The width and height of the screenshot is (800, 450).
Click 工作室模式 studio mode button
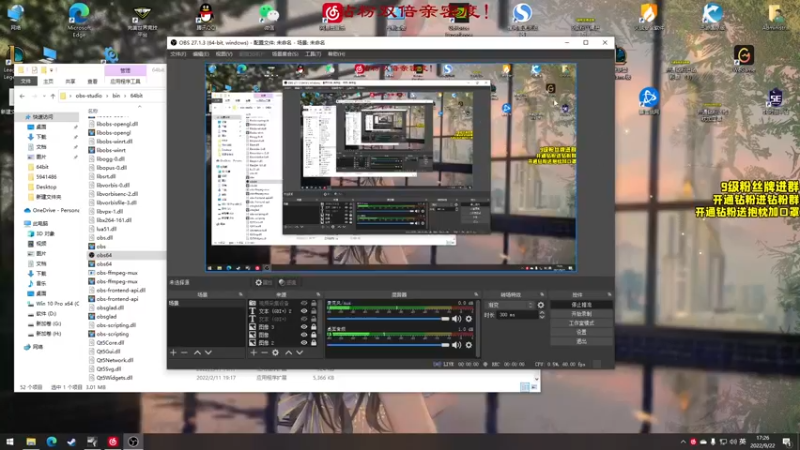582,323
